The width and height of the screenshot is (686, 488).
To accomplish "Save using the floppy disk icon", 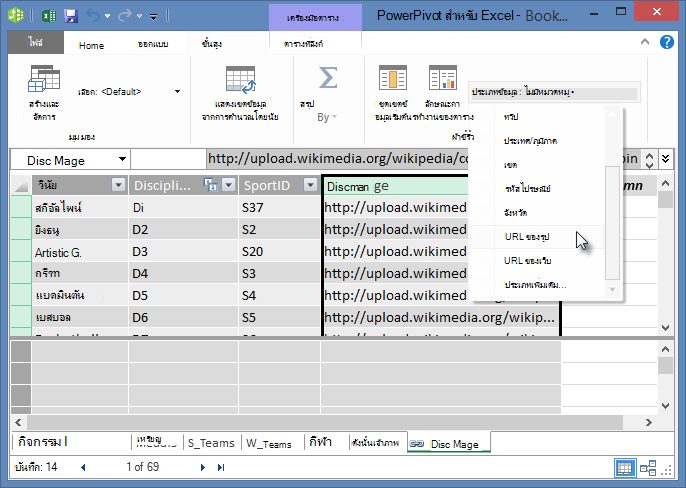I will click(71, 16).
